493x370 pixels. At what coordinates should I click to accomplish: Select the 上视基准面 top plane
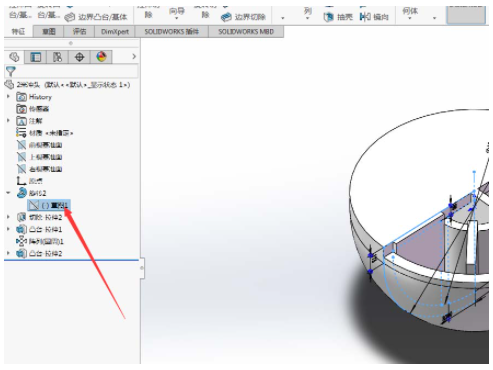[39, 157]
